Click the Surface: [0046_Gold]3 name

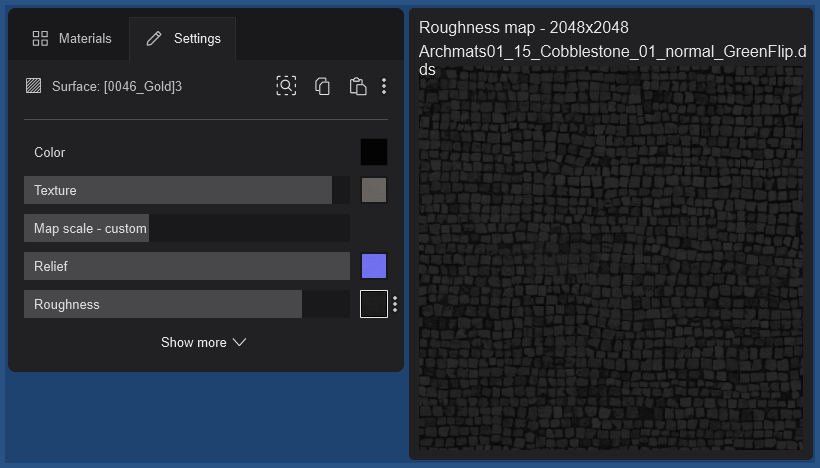pyautogui.click(x=117, y=86)
